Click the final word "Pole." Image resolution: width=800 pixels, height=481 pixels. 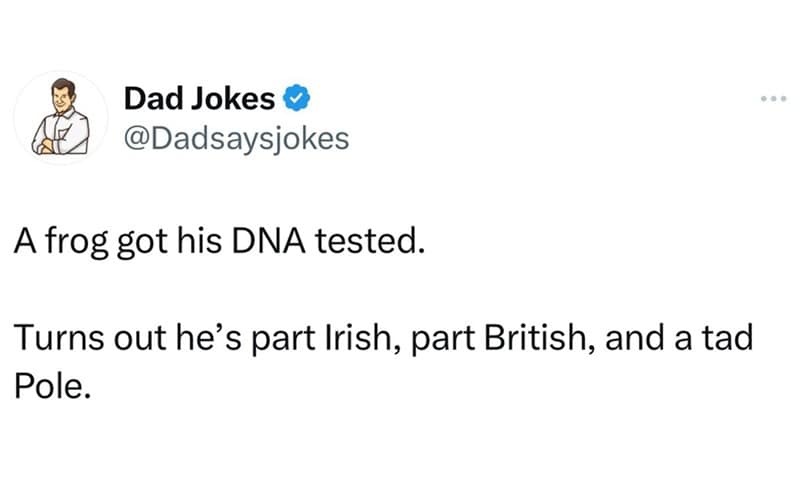(x=53, y=386)
